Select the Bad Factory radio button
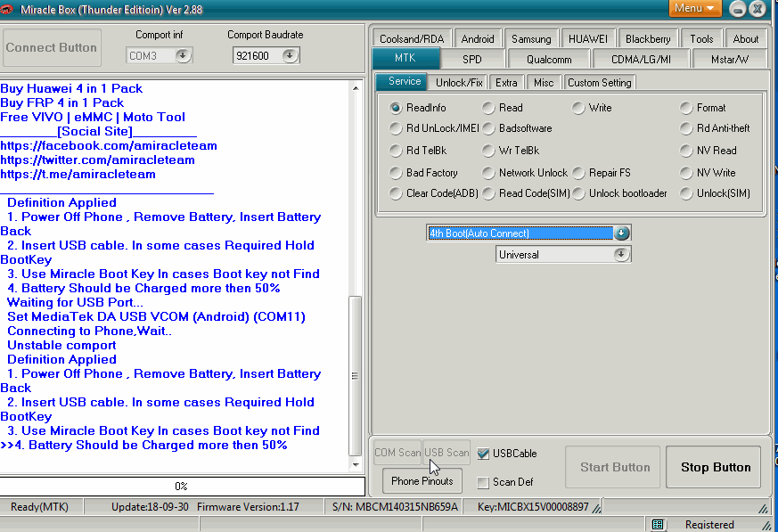This screenshot has height=532, width=778. pos(396,173)
